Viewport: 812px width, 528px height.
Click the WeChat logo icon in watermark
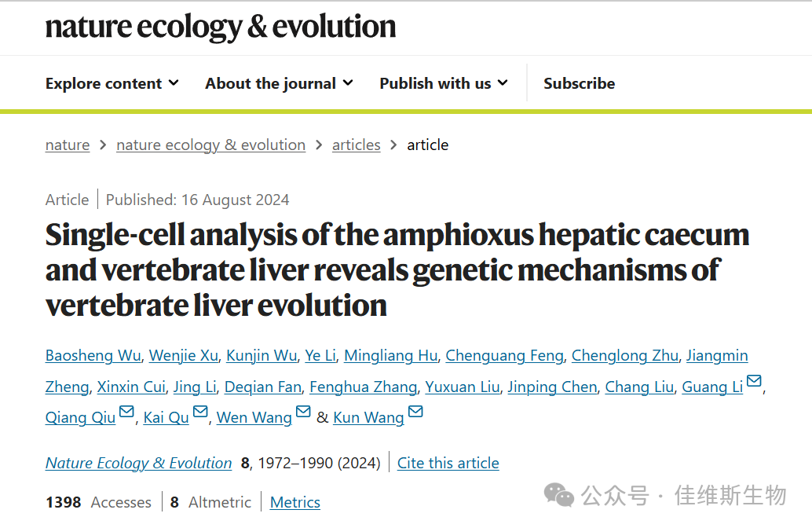click(560, 495)
